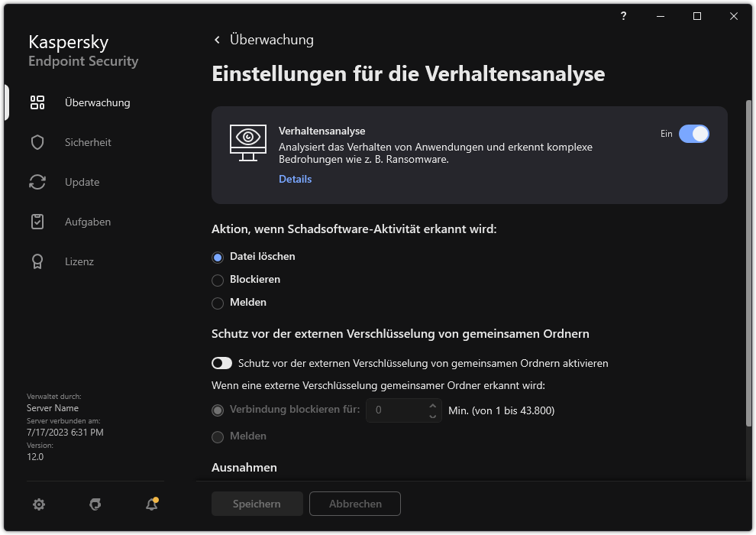Choose the Melden action option
The image size is (756, 535).
(x=218, y=303)
